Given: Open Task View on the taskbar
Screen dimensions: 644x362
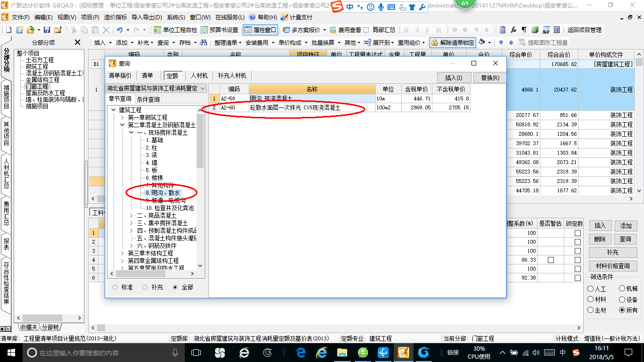Looking at the screenshot, I should (x=196, y=353).
